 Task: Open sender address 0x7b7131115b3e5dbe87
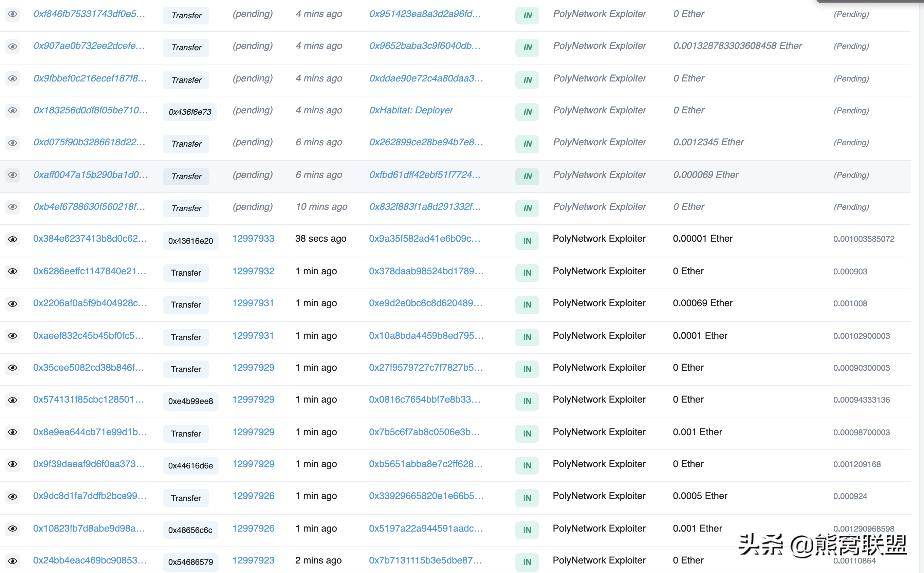[x=426, y=560]
